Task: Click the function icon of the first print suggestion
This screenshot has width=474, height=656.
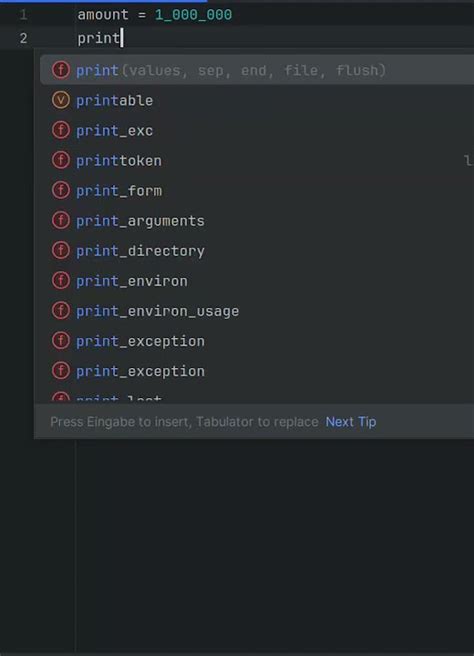Action: click(61, 70)
